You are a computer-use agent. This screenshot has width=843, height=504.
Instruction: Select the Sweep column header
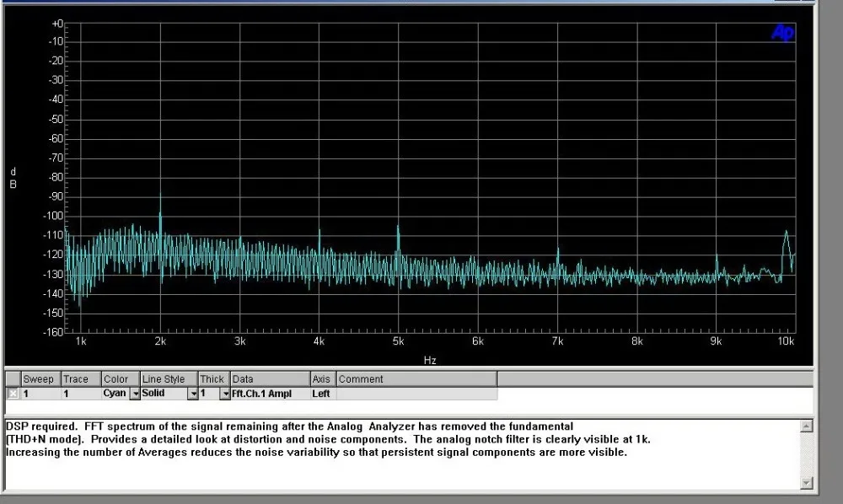pos(40,378)
